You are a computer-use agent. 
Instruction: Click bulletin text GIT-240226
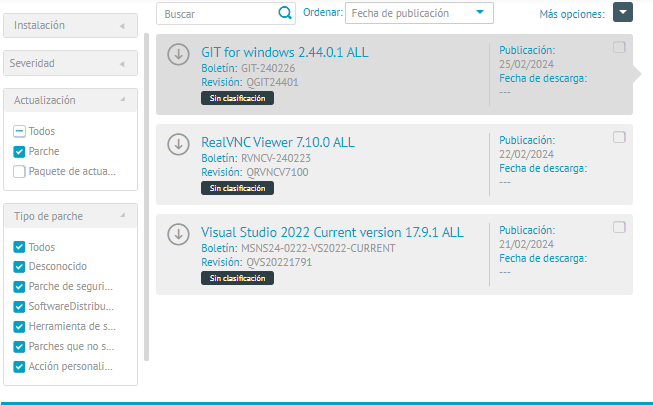(268, 68)
